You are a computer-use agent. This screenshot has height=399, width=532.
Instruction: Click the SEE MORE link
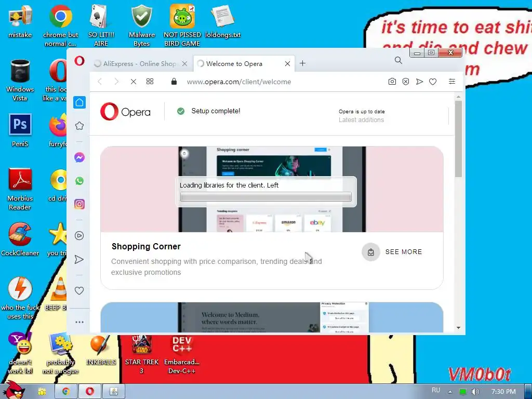(x=404, y=252)
